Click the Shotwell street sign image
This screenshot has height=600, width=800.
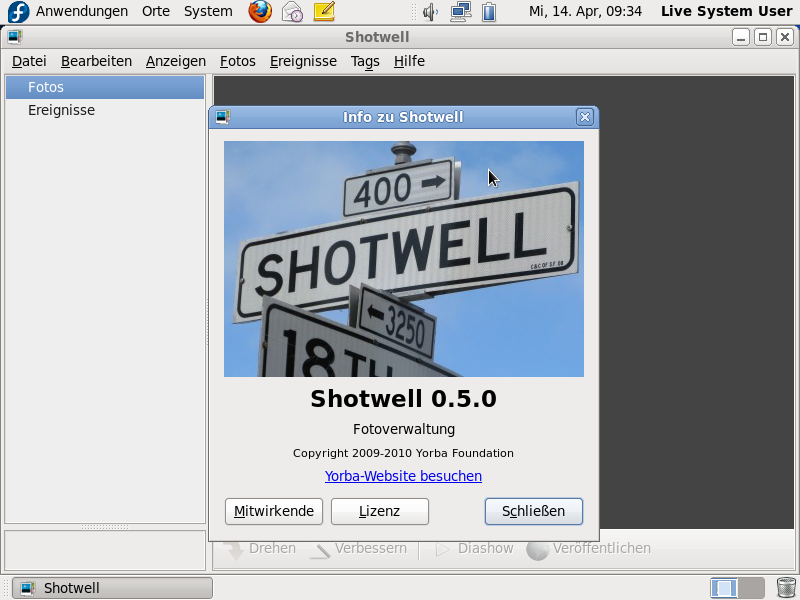coord(404,259)
